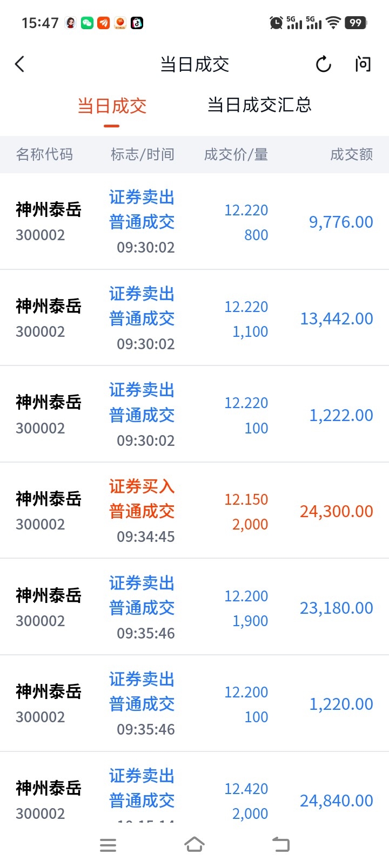Viewport: 389px width, 868px height.
Task: Open the sell trade with amount 23,180.00
Action: (194, 607)
